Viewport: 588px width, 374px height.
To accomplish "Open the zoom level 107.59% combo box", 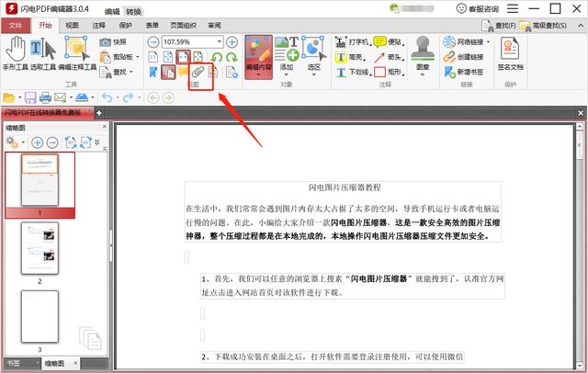I will [192, 42].
